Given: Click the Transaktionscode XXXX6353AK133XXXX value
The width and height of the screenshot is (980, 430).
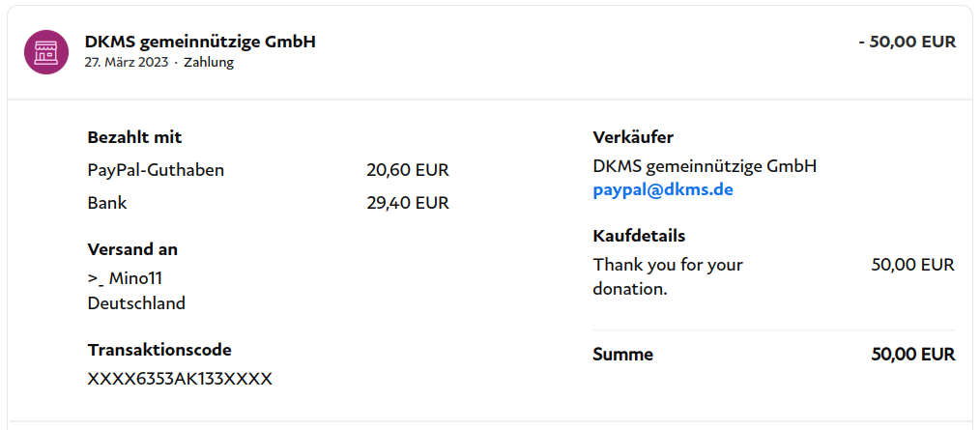Looking at the screenshot, I should coord(180,379).
